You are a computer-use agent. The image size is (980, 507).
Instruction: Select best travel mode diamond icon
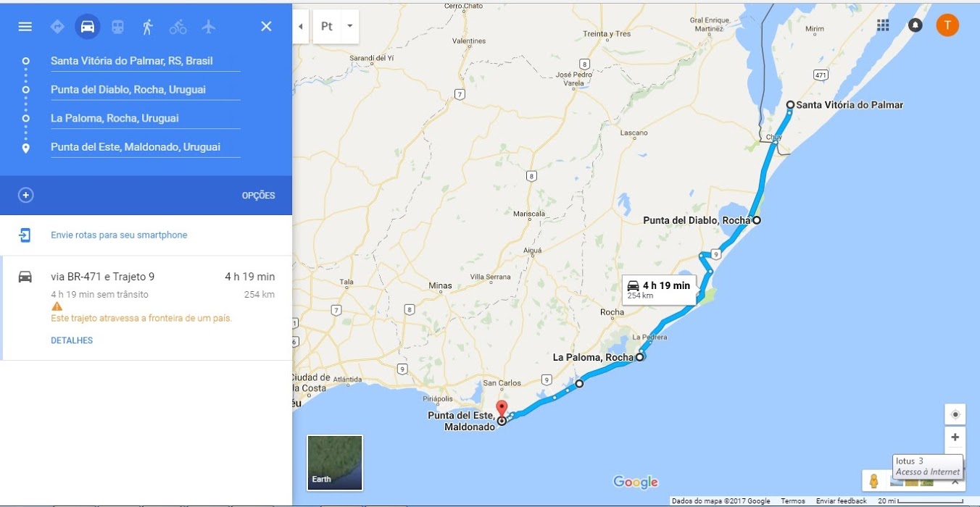coord(57,27)
